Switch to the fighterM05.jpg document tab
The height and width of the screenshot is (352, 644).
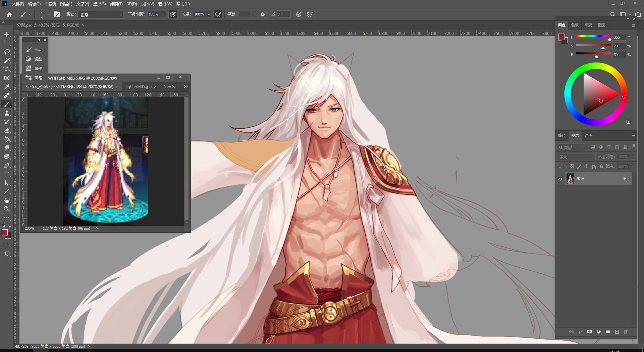(139, 87)
